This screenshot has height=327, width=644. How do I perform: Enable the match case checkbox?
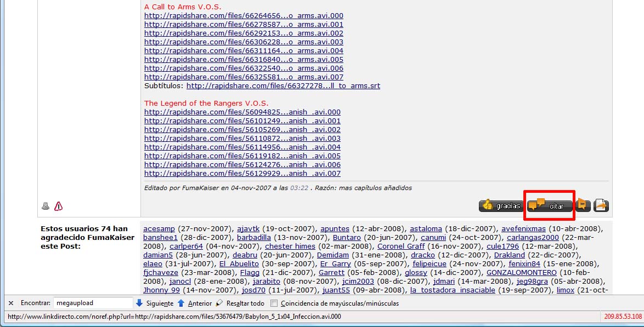[x=274, y=303]
